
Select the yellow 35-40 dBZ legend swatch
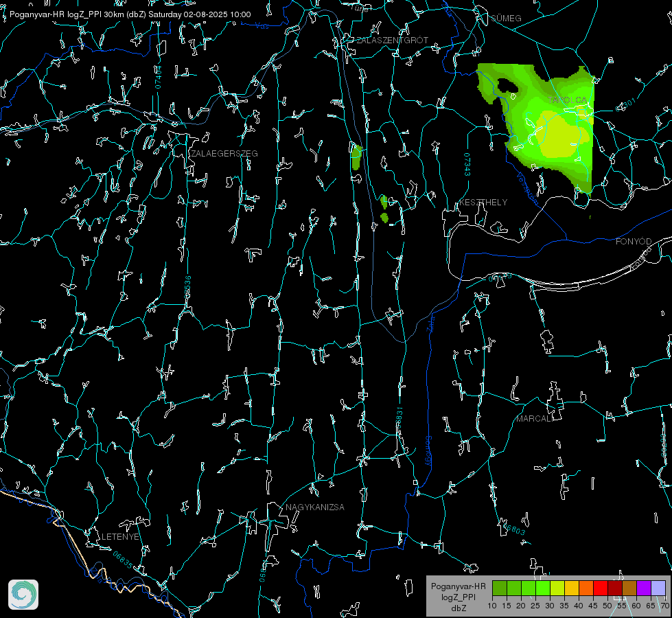[572, 588]
